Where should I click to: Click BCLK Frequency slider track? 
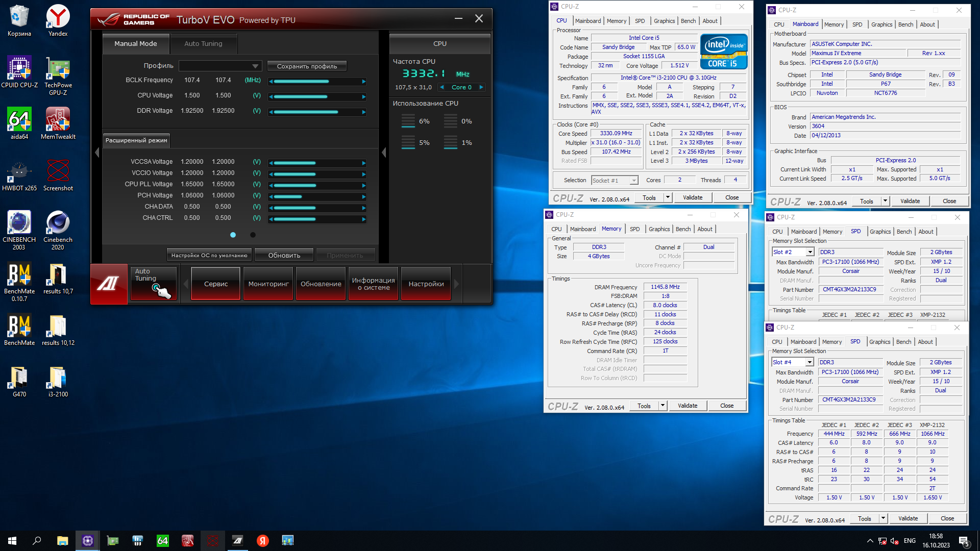pos(317,81)
